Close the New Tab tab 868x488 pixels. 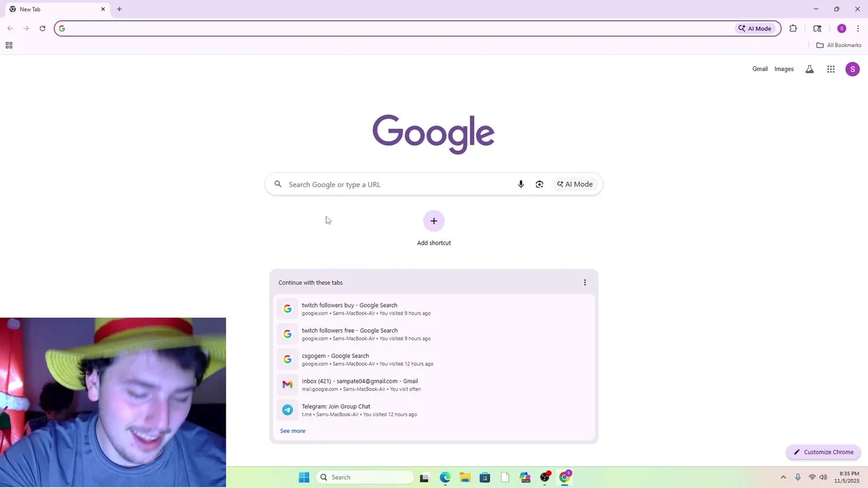[x=103, y=9]
